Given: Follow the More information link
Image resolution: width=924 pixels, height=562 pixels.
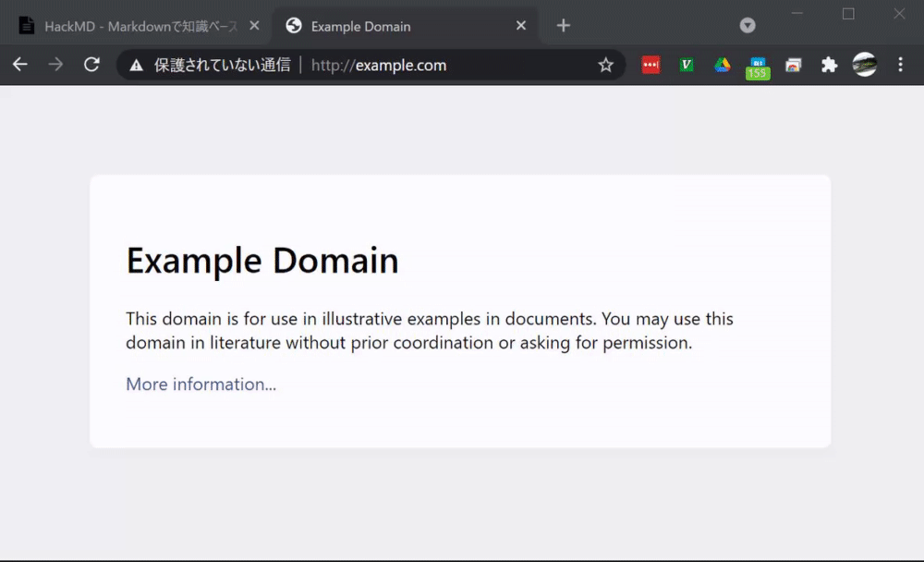Looking at the screenshot, I should [x=201, y=384].
